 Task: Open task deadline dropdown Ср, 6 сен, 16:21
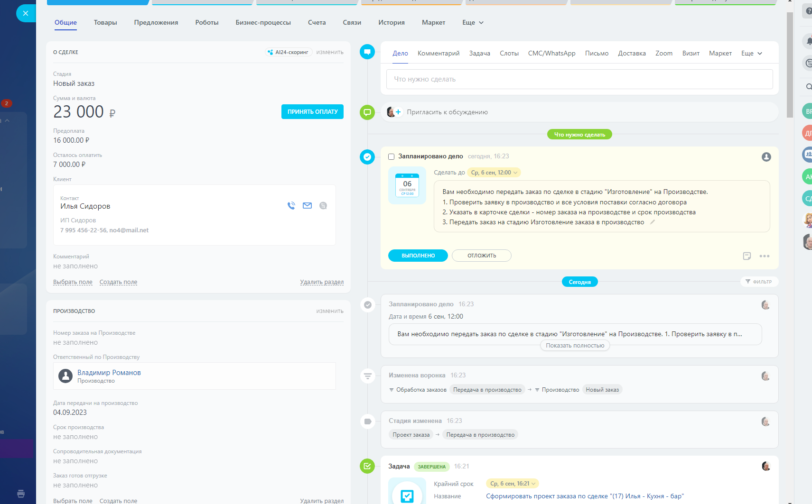[513, 484]
